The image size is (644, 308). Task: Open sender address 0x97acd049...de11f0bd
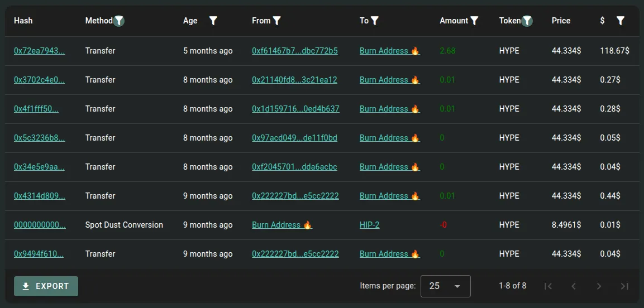point(294,138)
